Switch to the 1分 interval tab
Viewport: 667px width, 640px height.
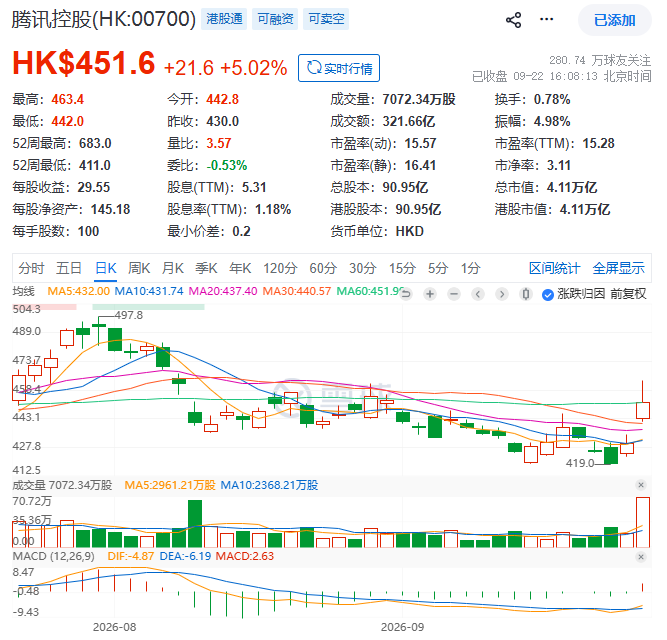pos(470,268)
